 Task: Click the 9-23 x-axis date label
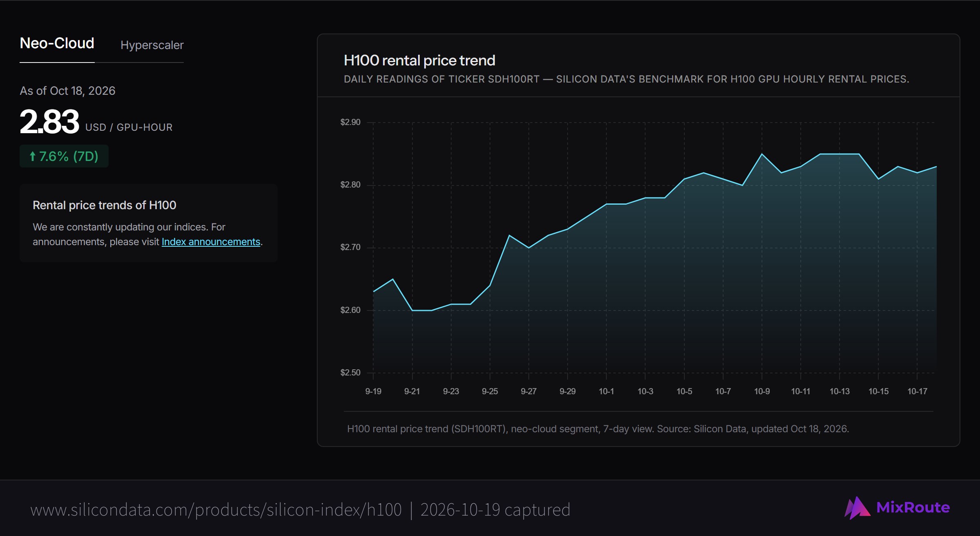(451, 391)
